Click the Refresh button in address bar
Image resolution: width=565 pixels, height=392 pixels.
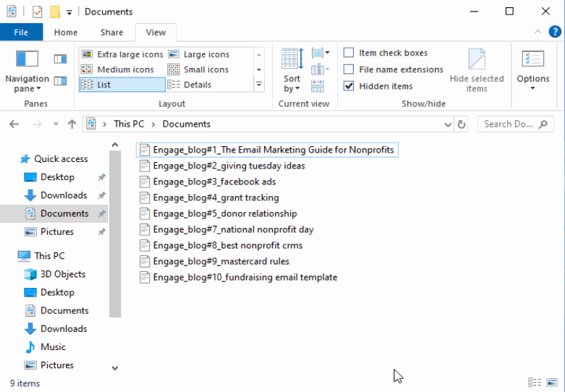(462, 124)
